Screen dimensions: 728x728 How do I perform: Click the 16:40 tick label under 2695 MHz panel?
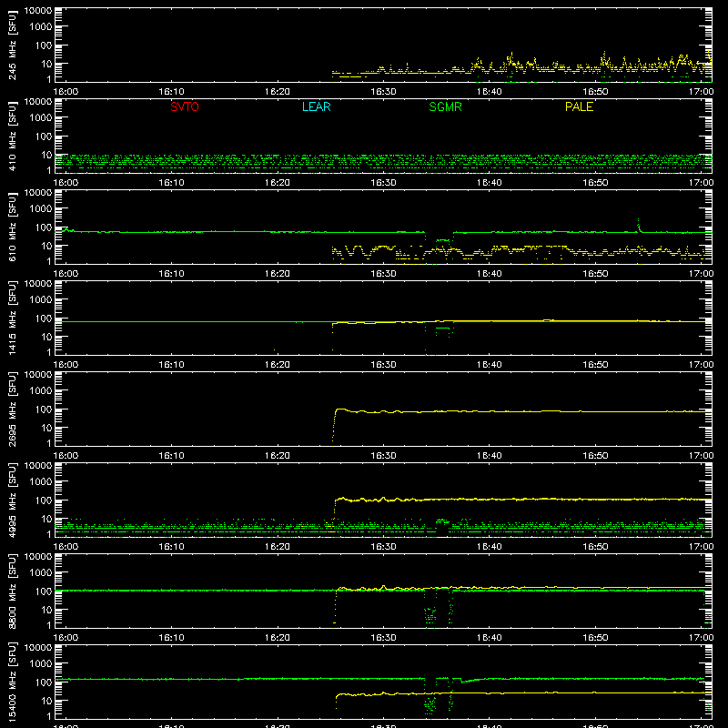[489, 456]
